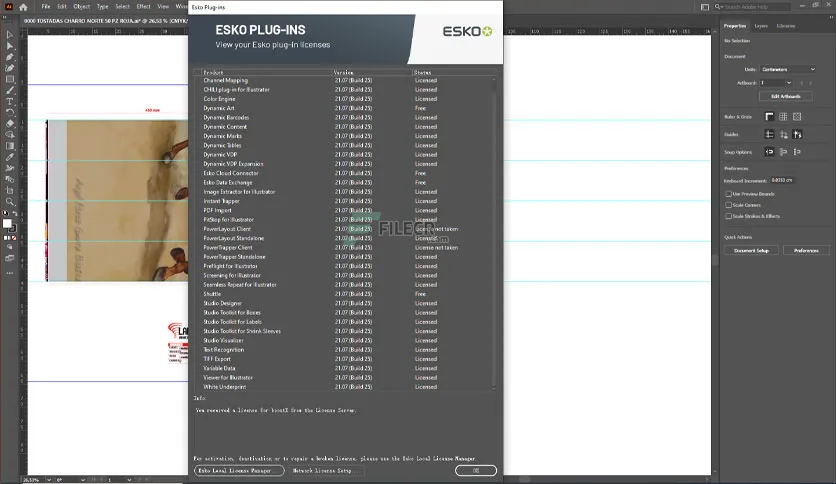Screen dimensions: 836x484
Task: Select the Zoom magnifier tool
Action: tap(10, 201)
